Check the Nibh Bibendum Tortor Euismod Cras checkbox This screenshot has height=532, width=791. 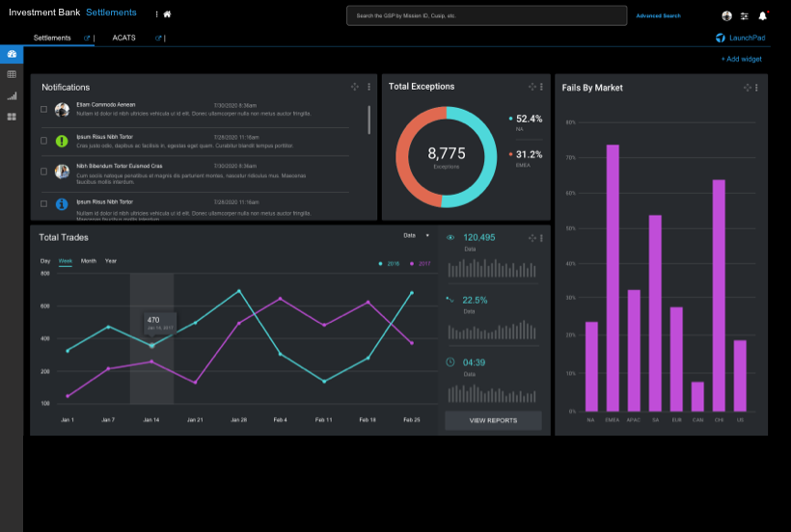tap(44, 172)
